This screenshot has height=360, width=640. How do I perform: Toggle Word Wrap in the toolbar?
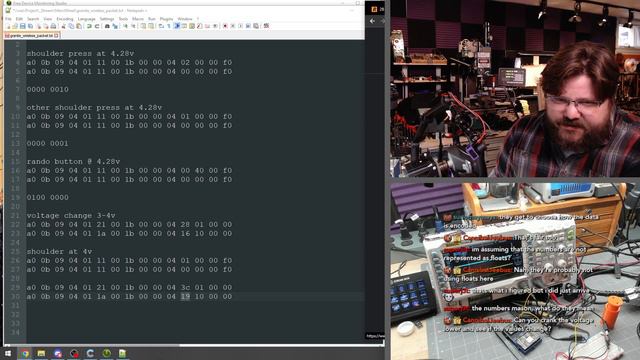click(161, 26)
